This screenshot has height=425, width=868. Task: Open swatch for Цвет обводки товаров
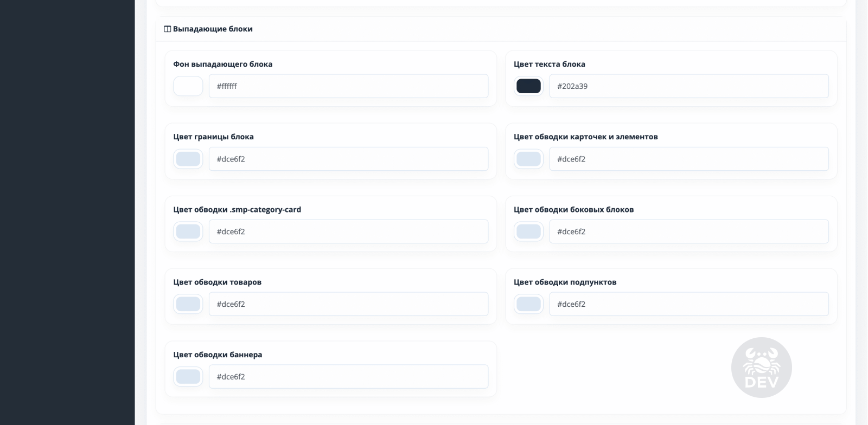coord(188,304)
